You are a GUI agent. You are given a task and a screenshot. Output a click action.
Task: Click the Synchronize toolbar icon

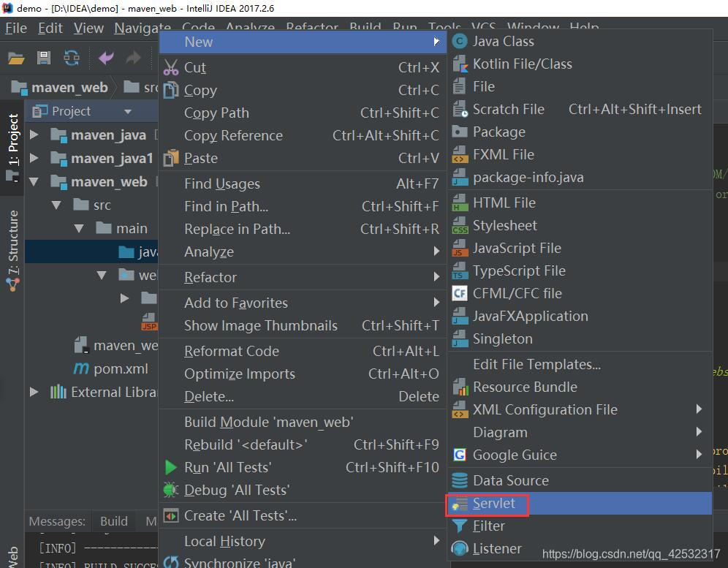pyautogui.click(x=72, y=58)
